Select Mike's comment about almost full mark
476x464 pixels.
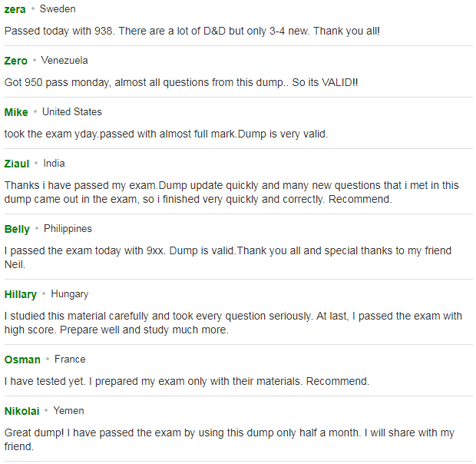point(166,134)
